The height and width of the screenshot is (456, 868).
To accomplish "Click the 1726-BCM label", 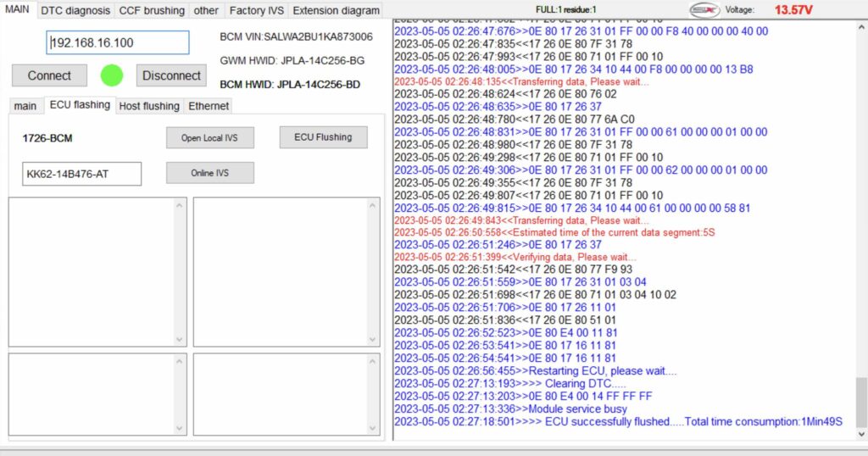I will 47,138.
